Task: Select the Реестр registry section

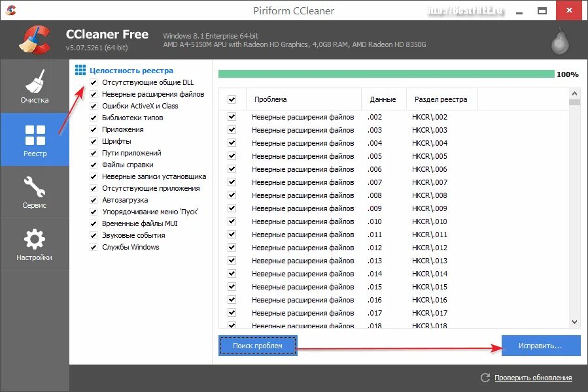Action: 35,139
